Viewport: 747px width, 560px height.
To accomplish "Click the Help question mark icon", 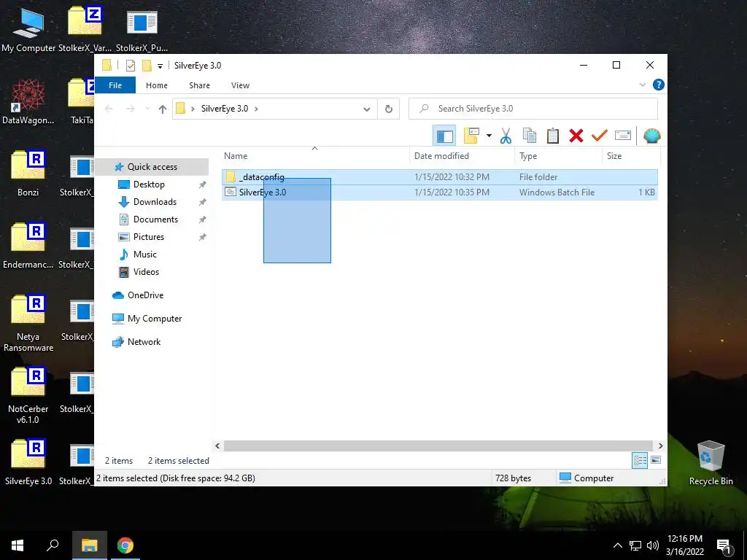I will pyautogui.click(x=659, y=85).
